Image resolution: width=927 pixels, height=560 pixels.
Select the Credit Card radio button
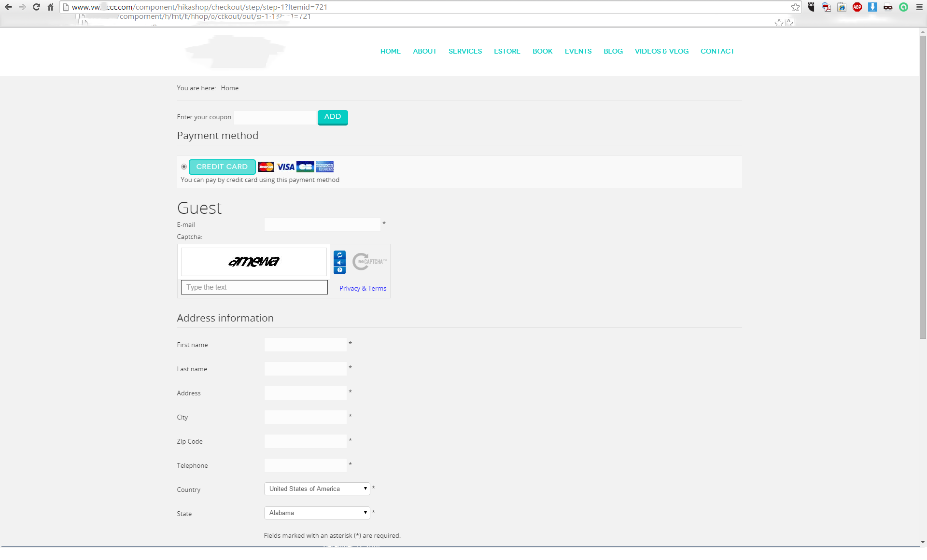click(x=184, y=167)
